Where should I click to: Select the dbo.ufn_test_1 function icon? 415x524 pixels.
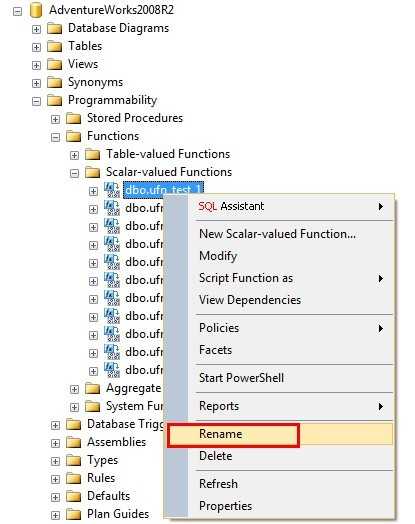112,190
